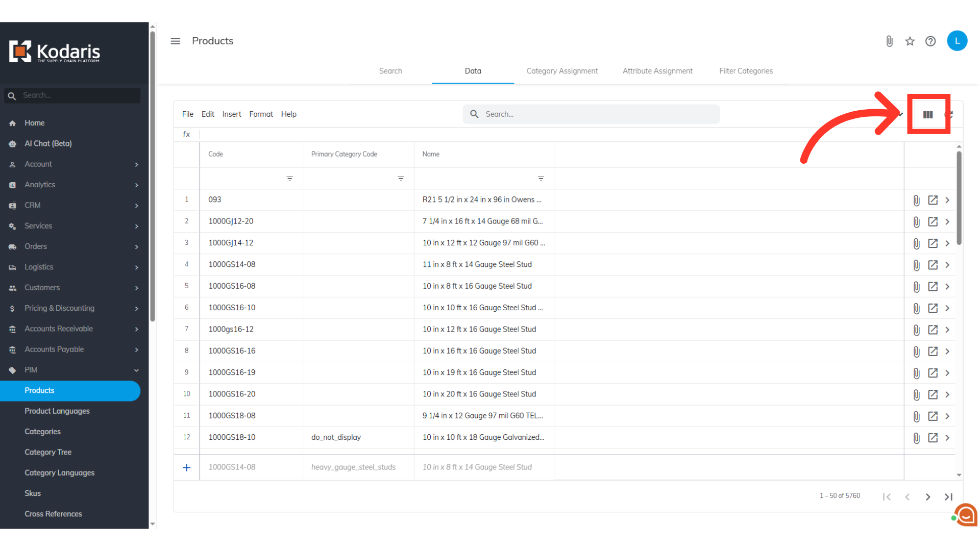The height and width of the screenshot is (551, 980).
Task: Open the Code column filter
Action: [289, 179]
